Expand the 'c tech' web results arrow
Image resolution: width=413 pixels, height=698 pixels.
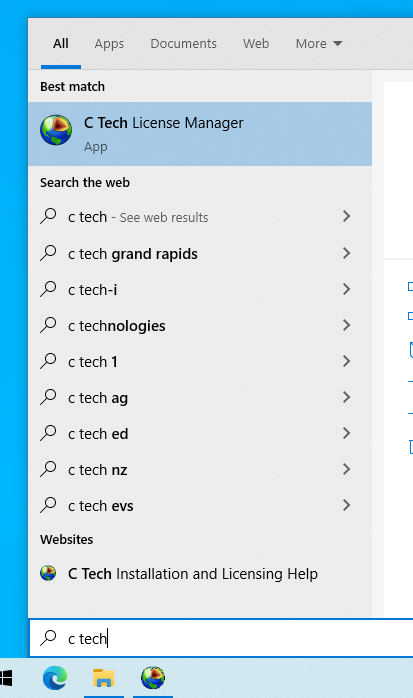(346, 216)
